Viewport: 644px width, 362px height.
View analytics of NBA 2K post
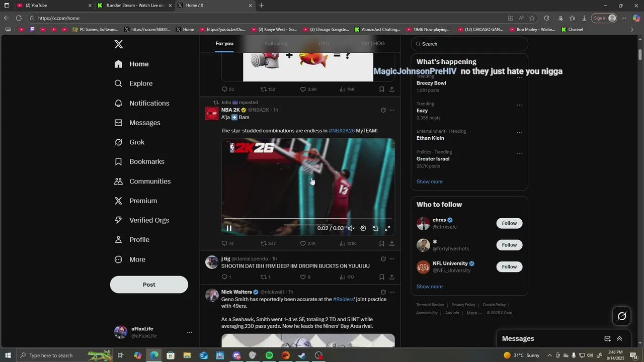tap(348, 243)
